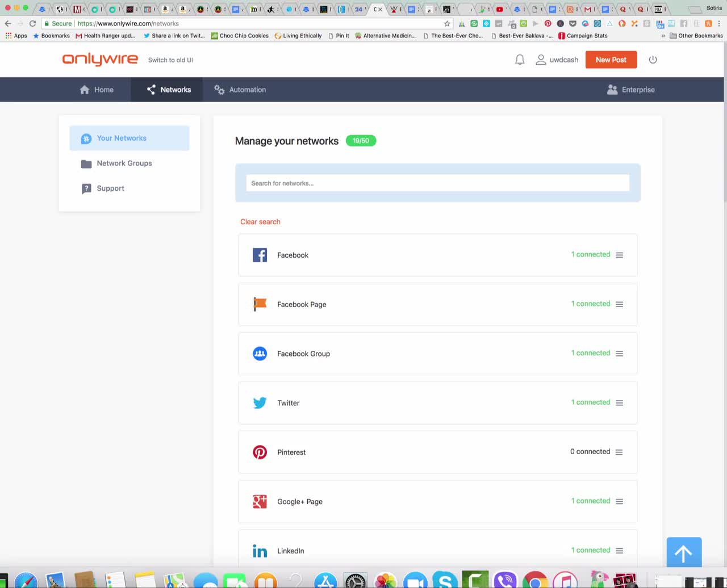The height and width of the screenshot is (588, 727).
Task: Click the networks search input field
Action: pyautogui.click(x=437, y=183)
